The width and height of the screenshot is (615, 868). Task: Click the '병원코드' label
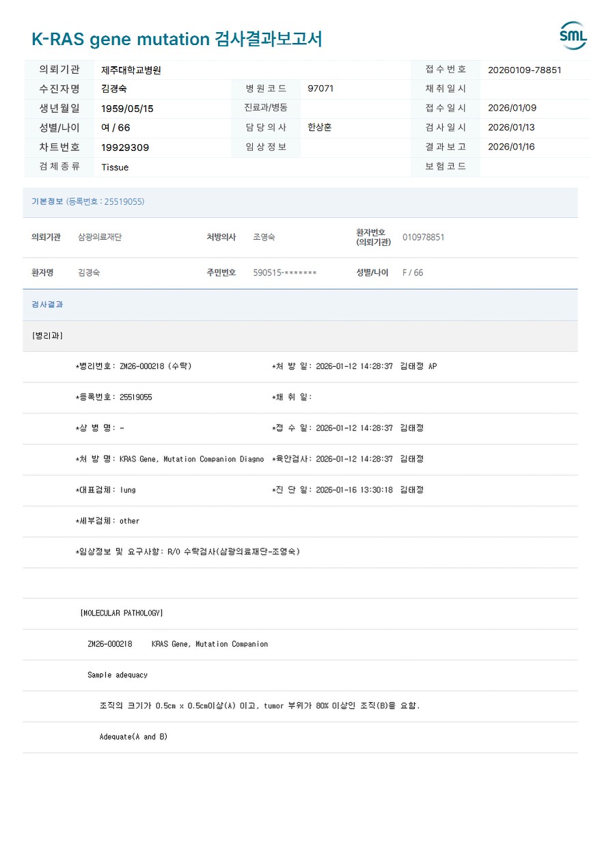tap(266, 89)
